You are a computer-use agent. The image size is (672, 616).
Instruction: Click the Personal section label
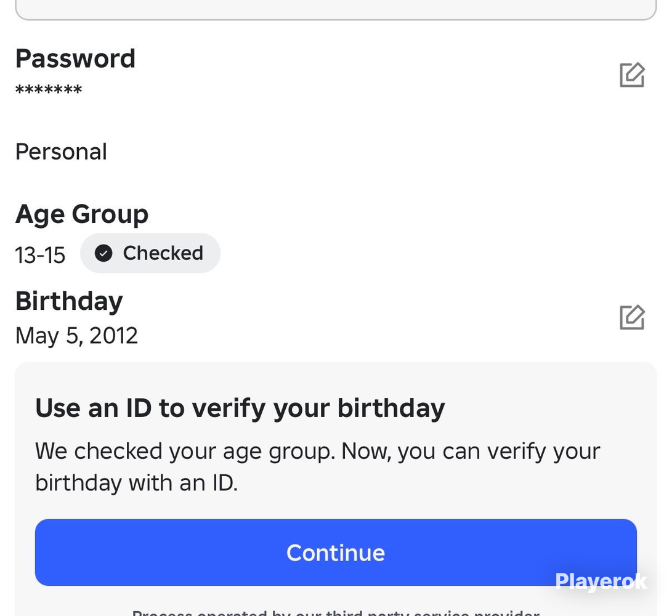pyautogui.click(x=61, y=152)
